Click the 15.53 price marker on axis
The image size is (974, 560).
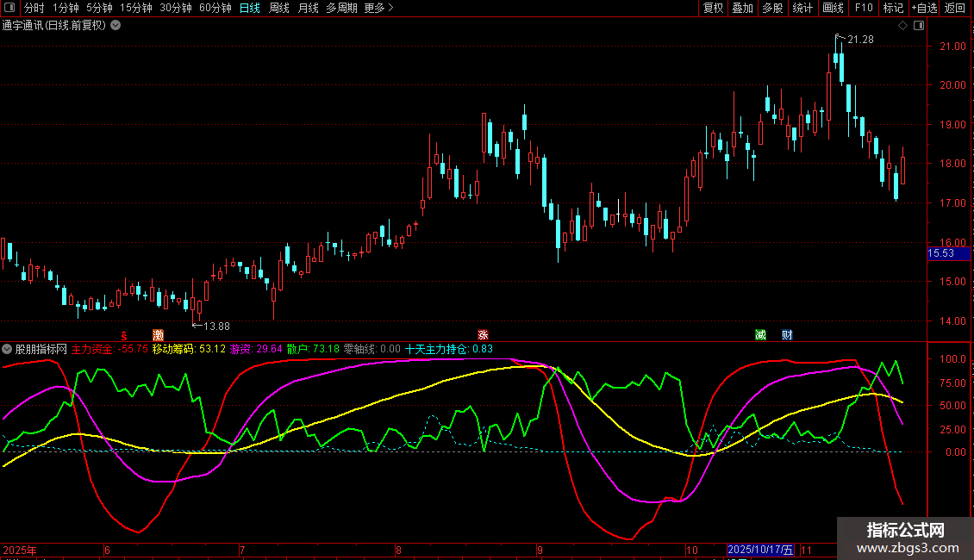[948, 253]
